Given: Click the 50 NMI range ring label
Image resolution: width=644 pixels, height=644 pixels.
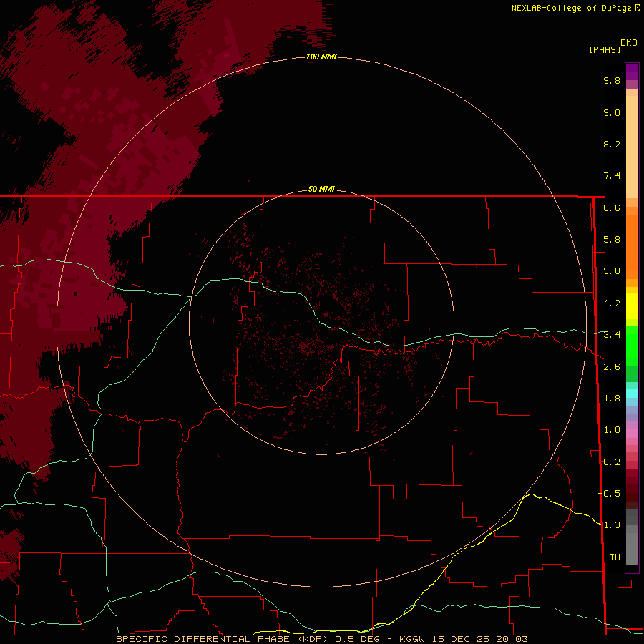Looking at the screenshot, I should (321, 189).
